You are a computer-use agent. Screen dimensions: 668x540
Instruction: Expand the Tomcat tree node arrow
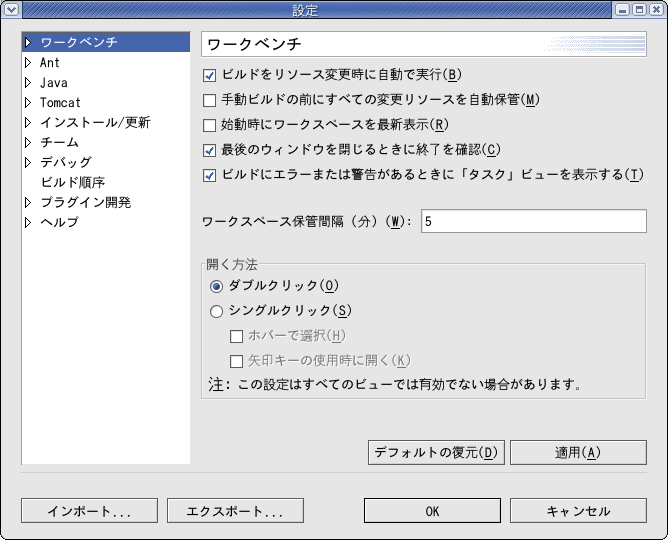(28, 103)
